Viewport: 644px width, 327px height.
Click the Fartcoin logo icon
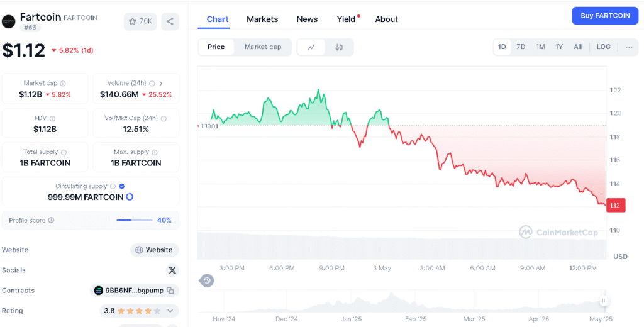pyautogui.click(x=9, y=21)
